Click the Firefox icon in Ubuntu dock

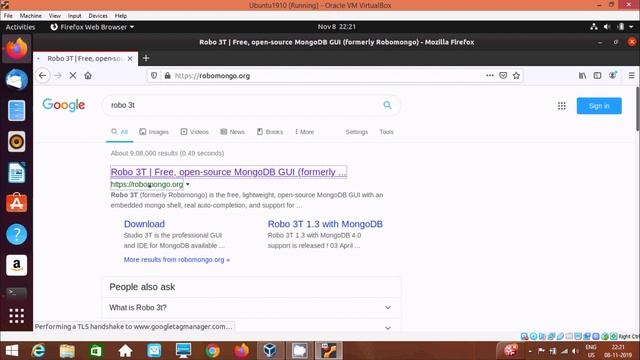pyautogui.click(x=16, y=49)
